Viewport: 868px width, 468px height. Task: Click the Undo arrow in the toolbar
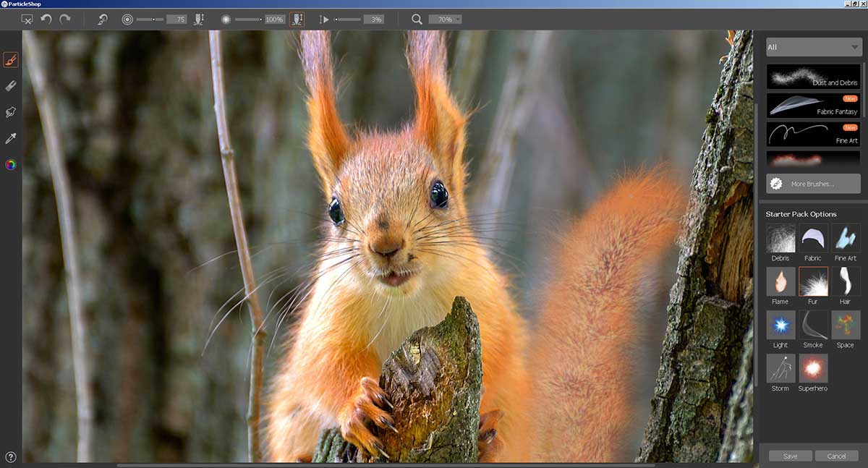(46, 20)
